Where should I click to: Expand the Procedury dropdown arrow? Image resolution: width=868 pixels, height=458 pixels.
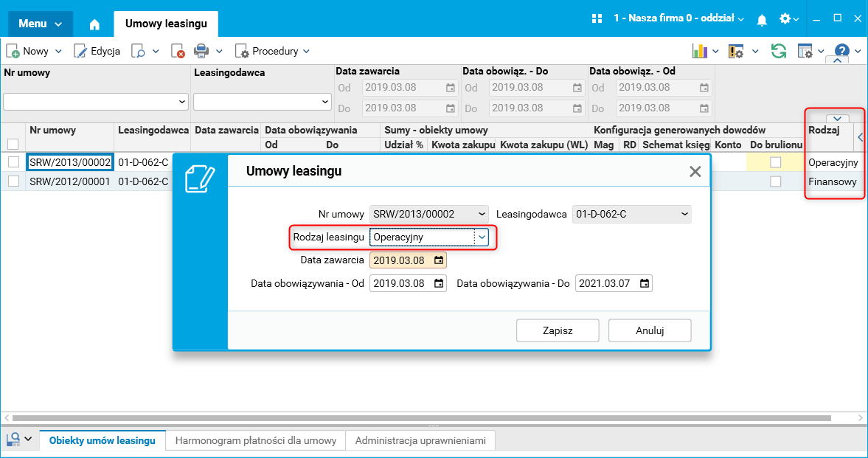(x=306, y=52)
